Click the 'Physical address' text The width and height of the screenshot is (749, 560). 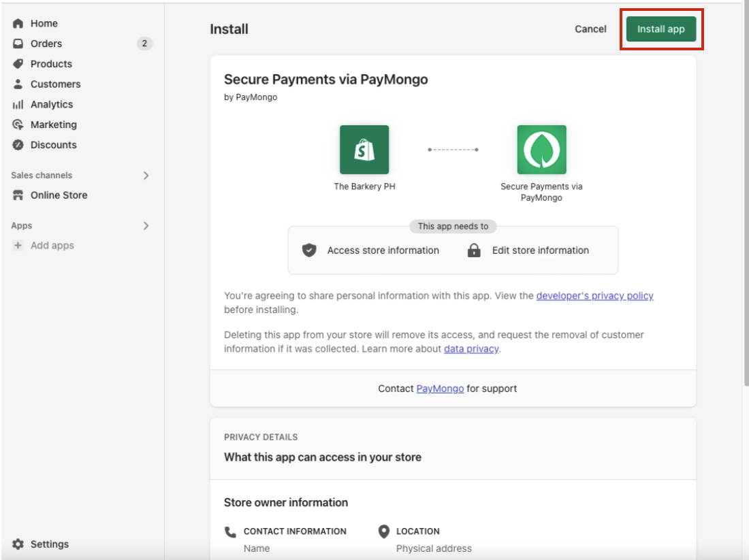(434, 548)
